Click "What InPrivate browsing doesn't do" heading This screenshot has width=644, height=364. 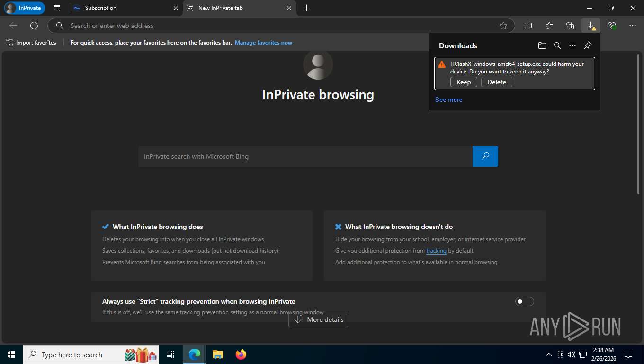(x=399, y=227)
